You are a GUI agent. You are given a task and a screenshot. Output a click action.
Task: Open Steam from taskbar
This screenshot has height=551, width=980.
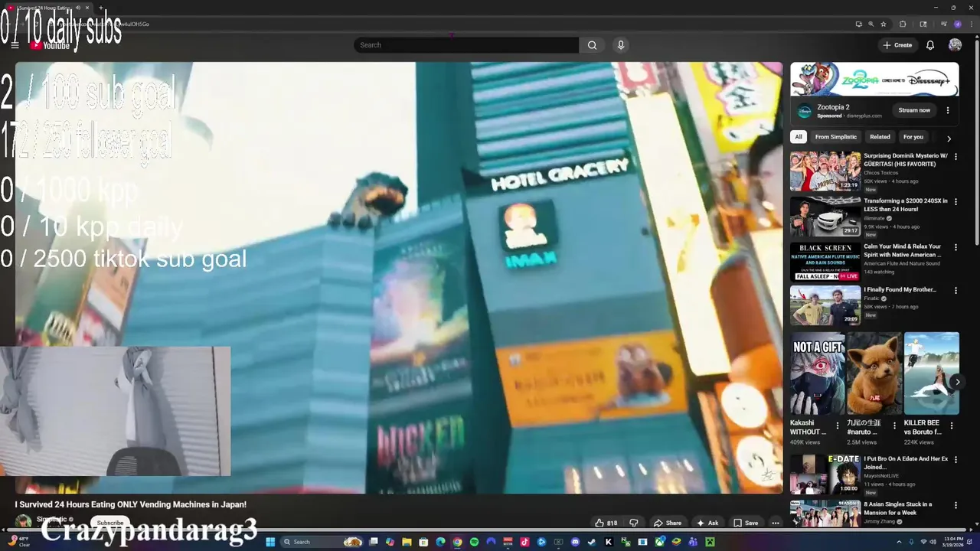(591, 542)
